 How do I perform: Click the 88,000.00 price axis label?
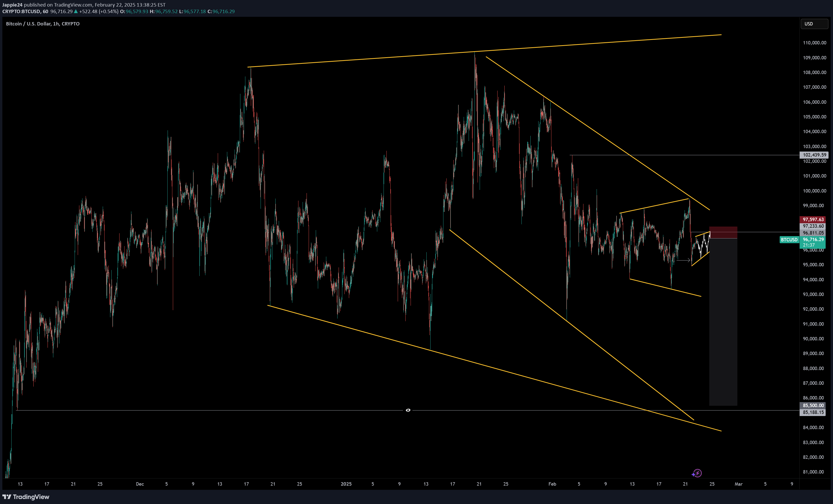813,368
